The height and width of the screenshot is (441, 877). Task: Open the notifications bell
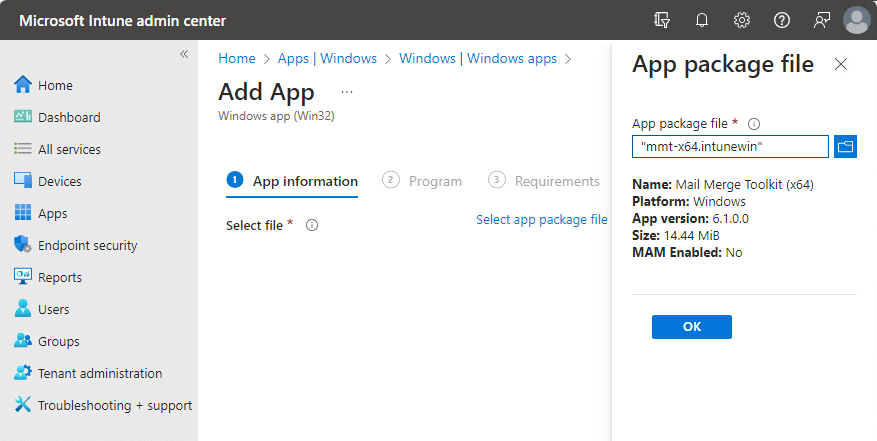[701, 20]
